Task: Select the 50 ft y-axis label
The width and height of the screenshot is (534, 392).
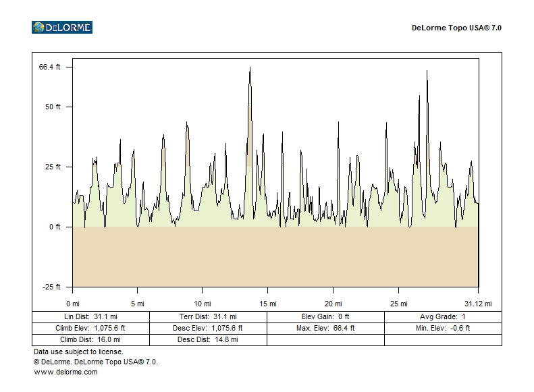Action: (53, 107)
